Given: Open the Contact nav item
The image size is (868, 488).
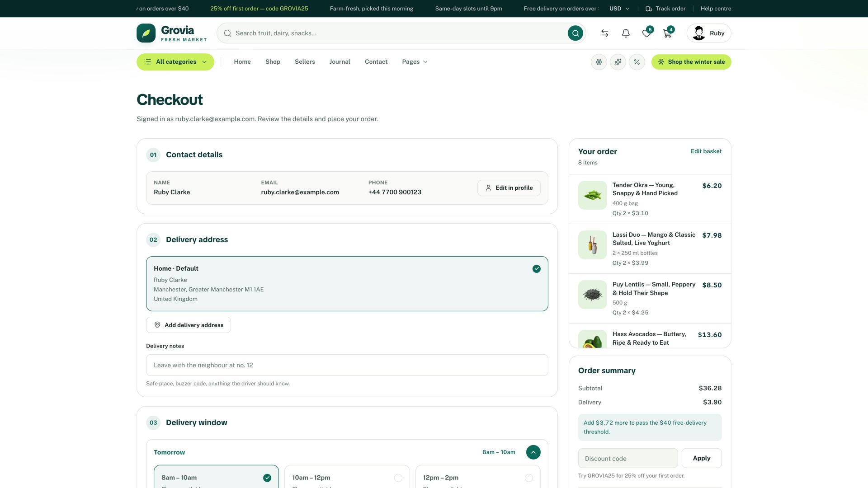Looking at the screenshot, I should pyautogui.click(x=376, y=62).
